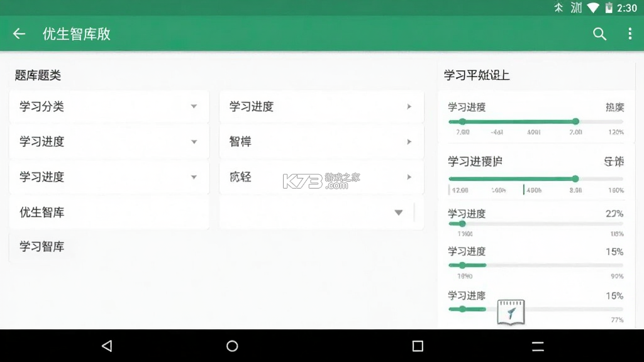Tap the battery status icon

click(x=609, y=8)
